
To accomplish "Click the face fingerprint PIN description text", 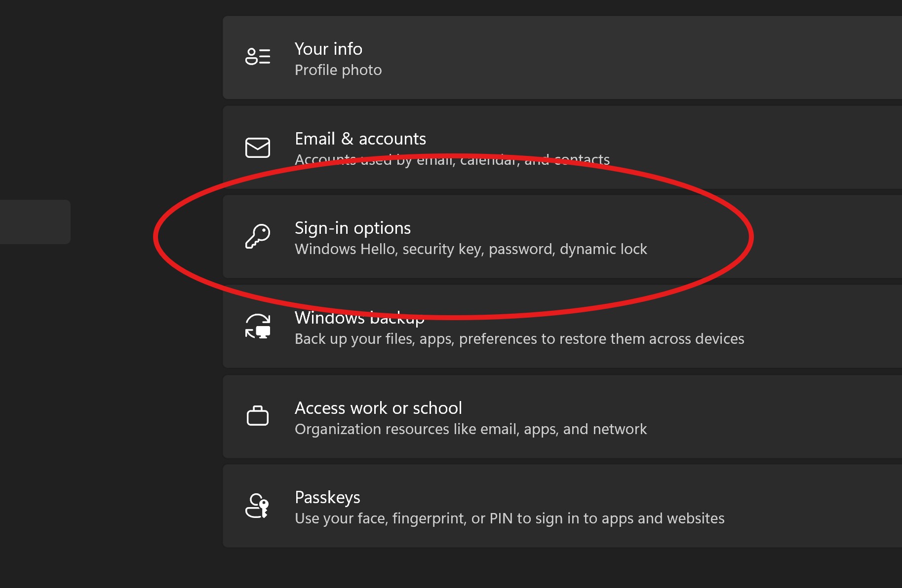I will [x=509, y=518].
